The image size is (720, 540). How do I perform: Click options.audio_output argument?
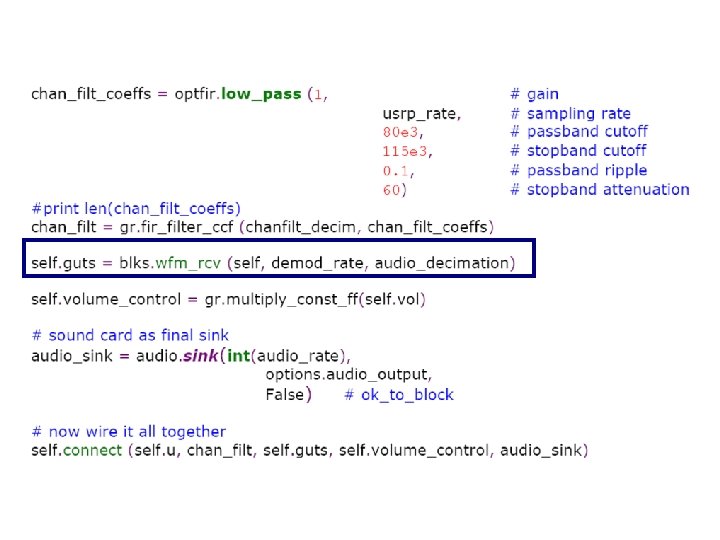pos(347,375)
